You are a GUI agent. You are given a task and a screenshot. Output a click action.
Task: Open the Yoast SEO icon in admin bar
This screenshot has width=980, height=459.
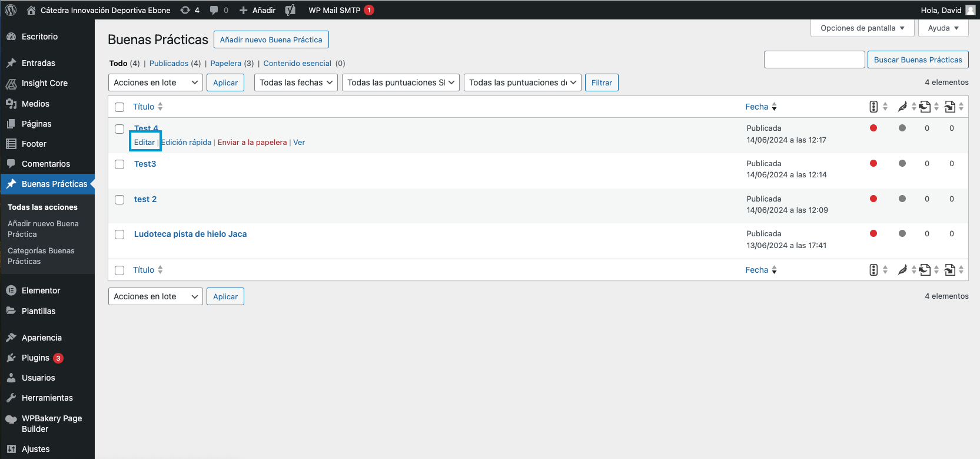tap(290, 10)
